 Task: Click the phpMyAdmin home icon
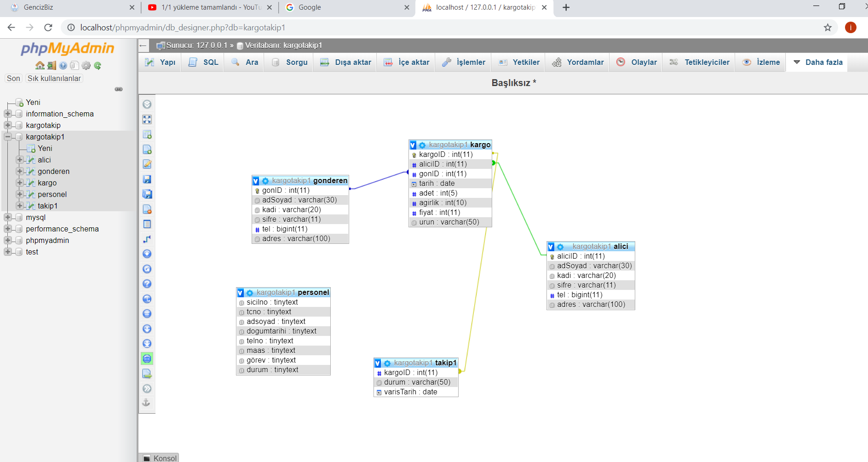(x=40, y=66)
